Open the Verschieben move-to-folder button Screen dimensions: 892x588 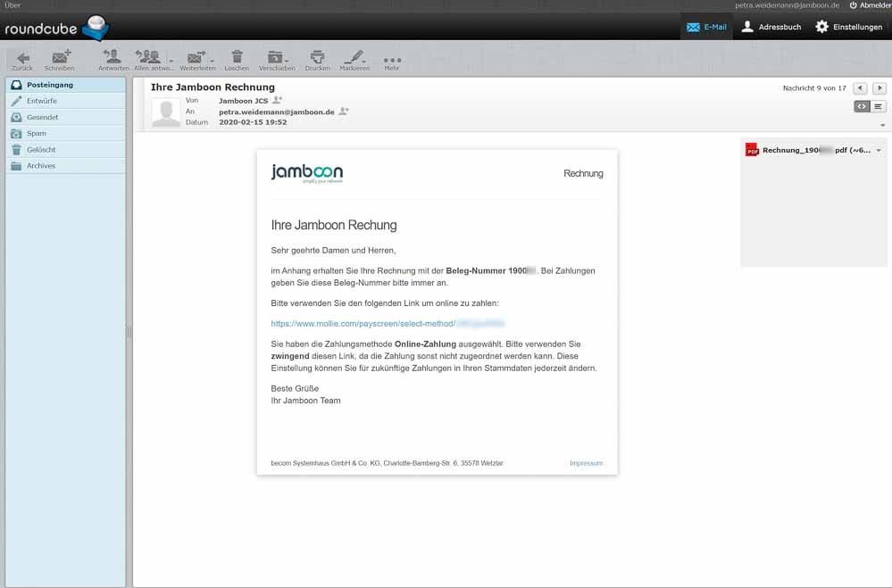[277, 61]
